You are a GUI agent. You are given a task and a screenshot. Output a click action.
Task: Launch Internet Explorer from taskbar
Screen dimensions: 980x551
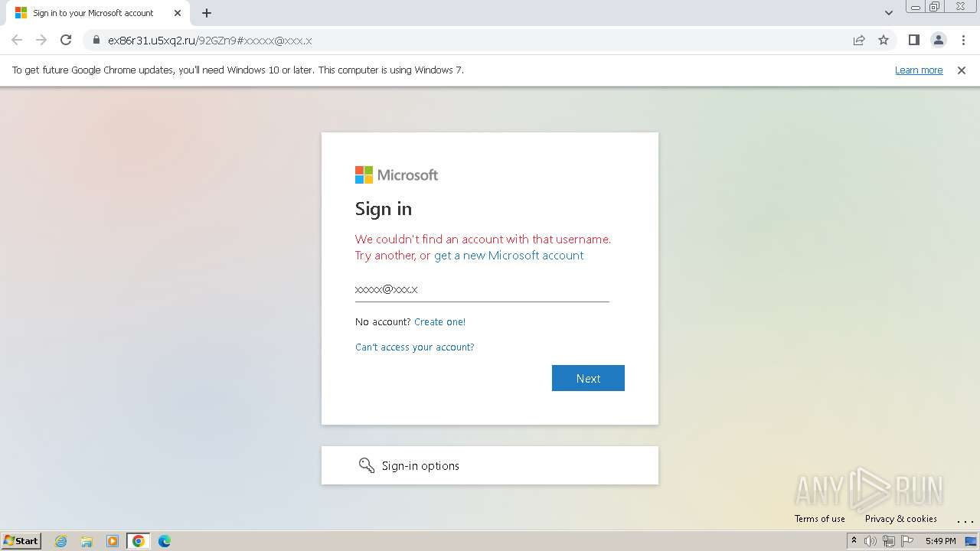[x=60, y=541]
